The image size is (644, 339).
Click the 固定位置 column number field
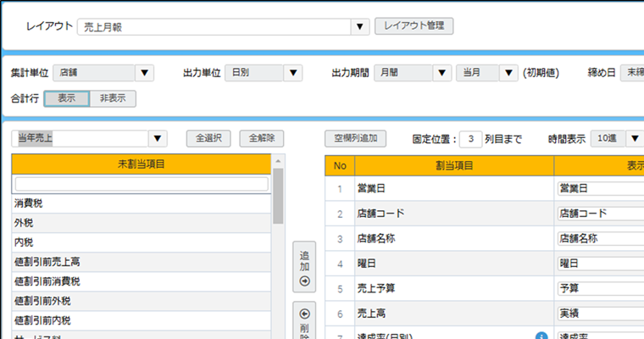click(x=471, y=138)
